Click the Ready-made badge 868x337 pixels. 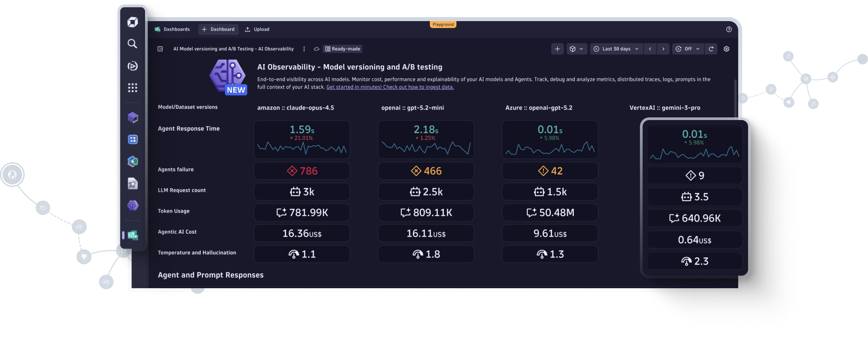342,49
